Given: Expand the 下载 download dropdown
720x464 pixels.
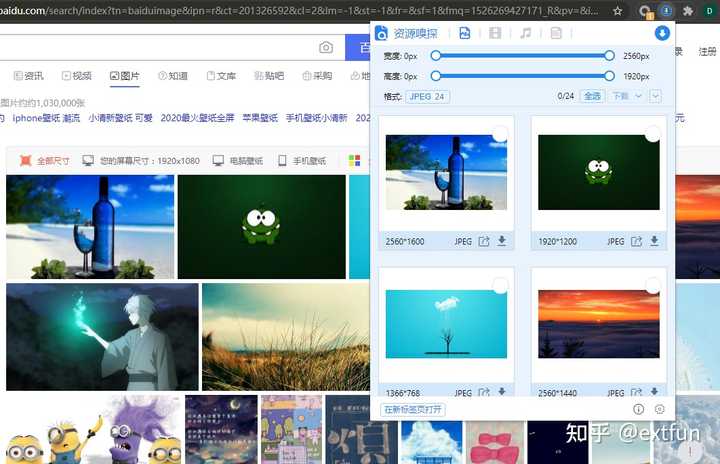Looking at the screenshot, I should point(627,96).
